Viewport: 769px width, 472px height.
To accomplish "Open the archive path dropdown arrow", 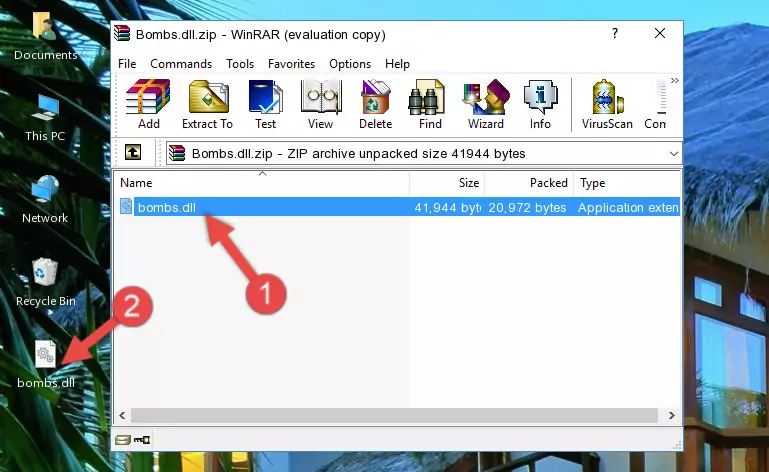I will point(673,154).
